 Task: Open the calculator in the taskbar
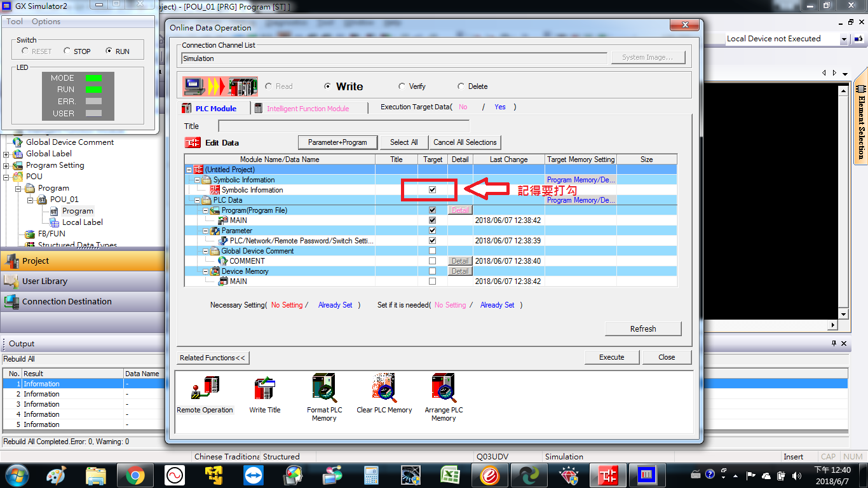371,475
